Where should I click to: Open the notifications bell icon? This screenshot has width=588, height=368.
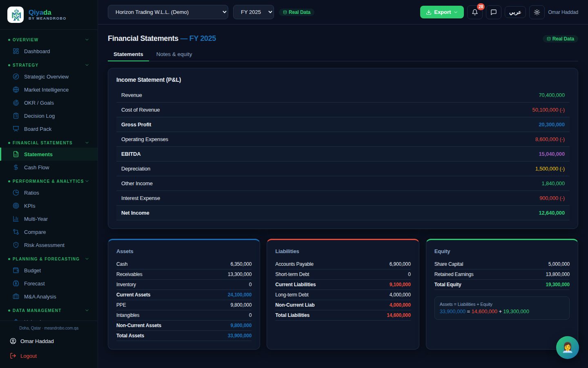tap(474, 12)
